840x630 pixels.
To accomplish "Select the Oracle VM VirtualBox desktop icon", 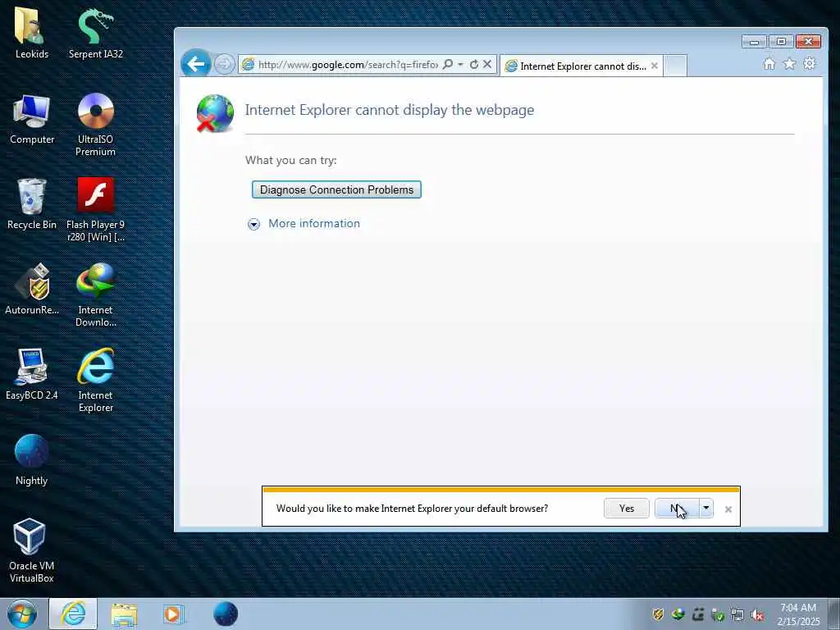I will (32, 550).
